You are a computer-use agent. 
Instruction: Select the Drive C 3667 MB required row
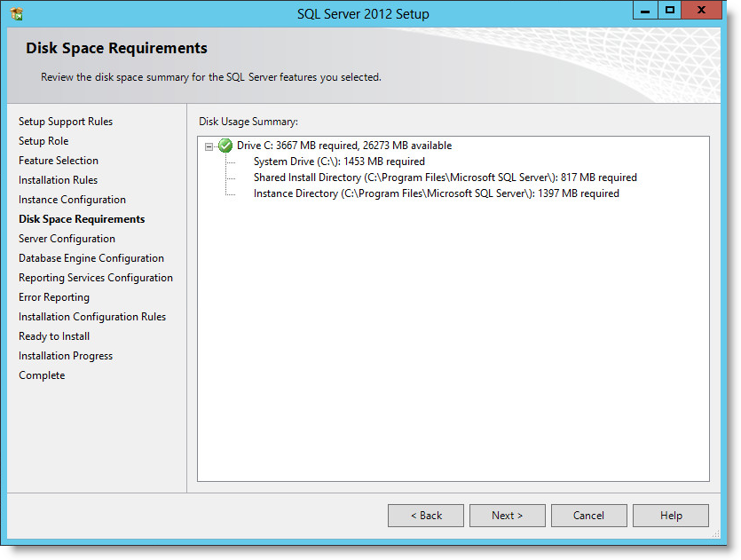pos(344,146)
